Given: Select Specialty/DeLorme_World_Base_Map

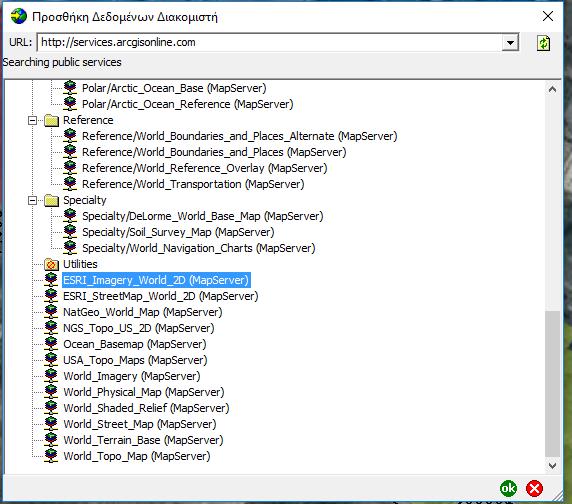Looking at the screenshot, I should pyautogui.click(x=202, y=216).
